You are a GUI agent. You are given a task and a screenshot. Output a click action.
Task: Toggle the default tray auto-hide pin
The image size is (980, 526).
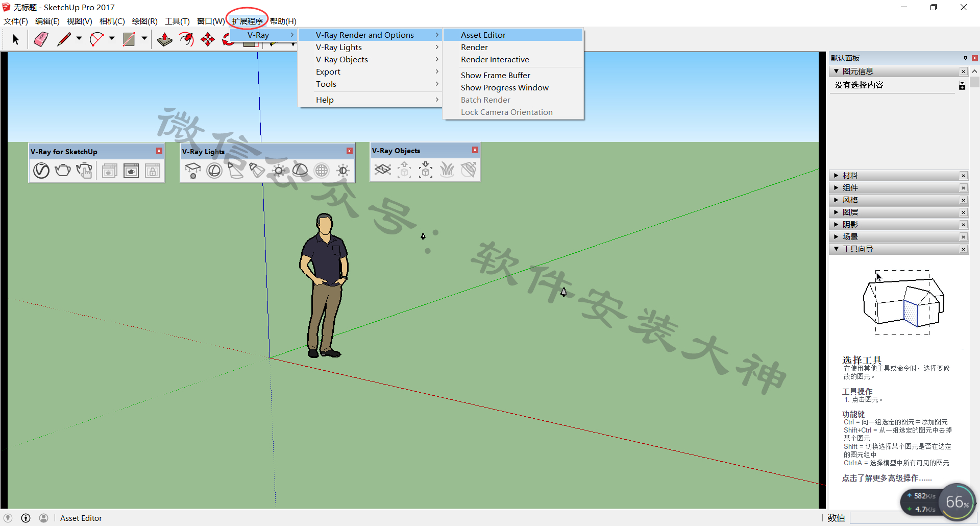[965, 58]
